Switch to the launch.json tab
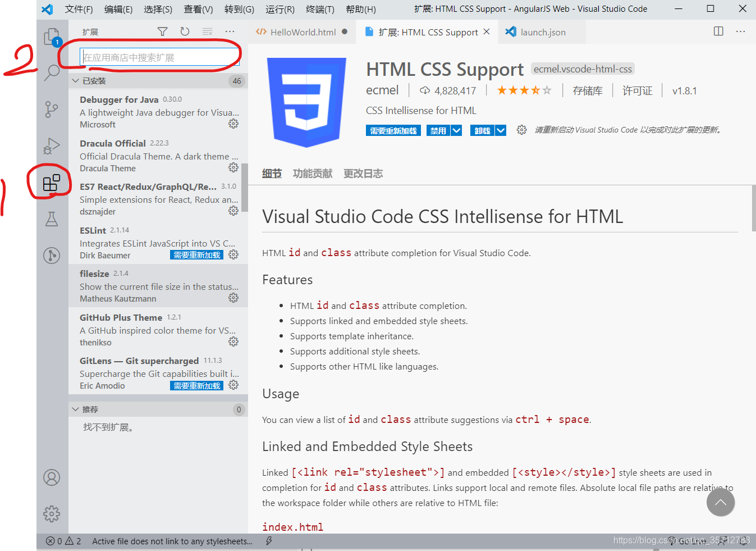This screenshot has width=756, height=551. (543, 32)
